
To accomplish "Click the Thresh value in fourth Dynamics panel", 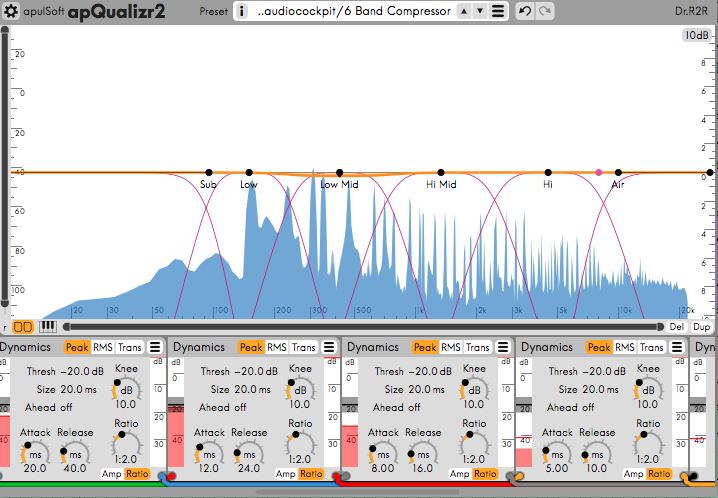I will click(604, 371).
